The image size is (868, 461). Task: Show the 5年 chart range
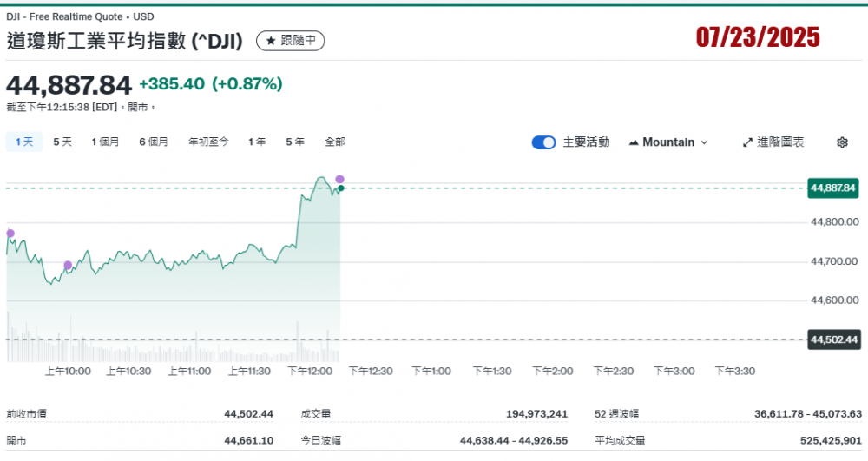point(295,142)
